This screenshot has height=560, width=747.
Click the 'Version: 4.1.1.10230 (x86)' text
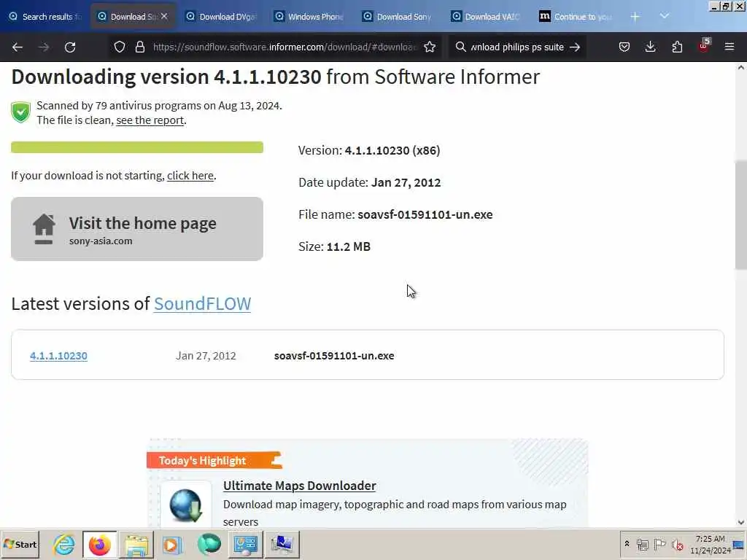[369, 150]
